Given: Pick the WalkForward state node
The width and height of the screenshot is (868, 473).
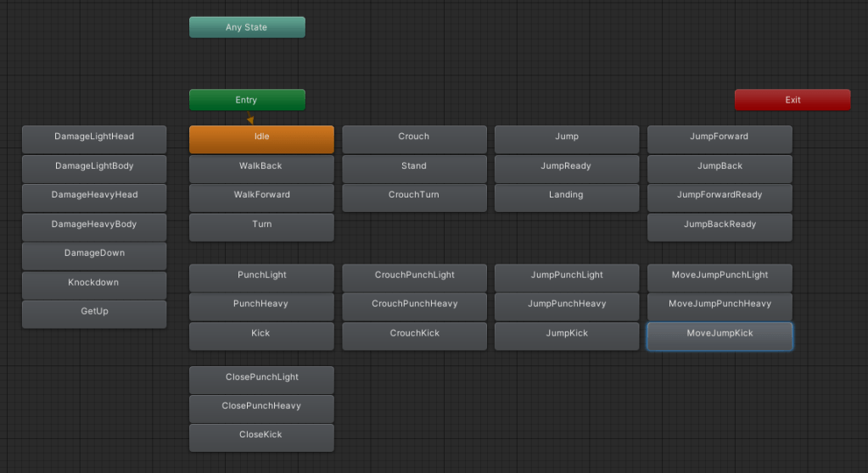Looking at the screenshot, I should (x=261, y=197).
